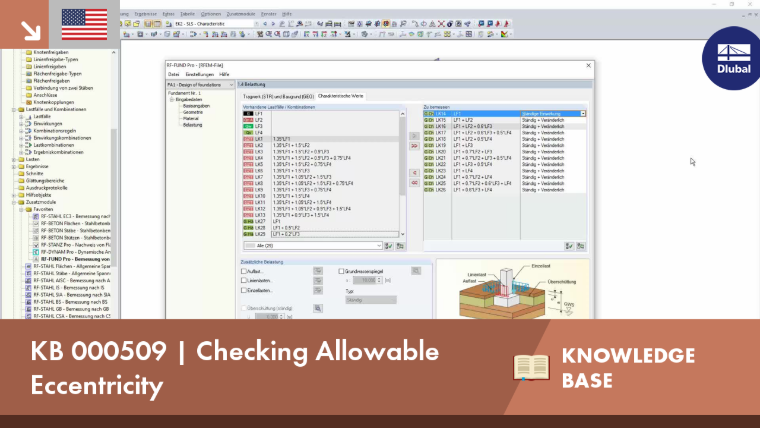The width and height of the screenshot is (760, 428).
Task: Click the checkmark icon under Zu bemessen list
Action: point(569,246)
